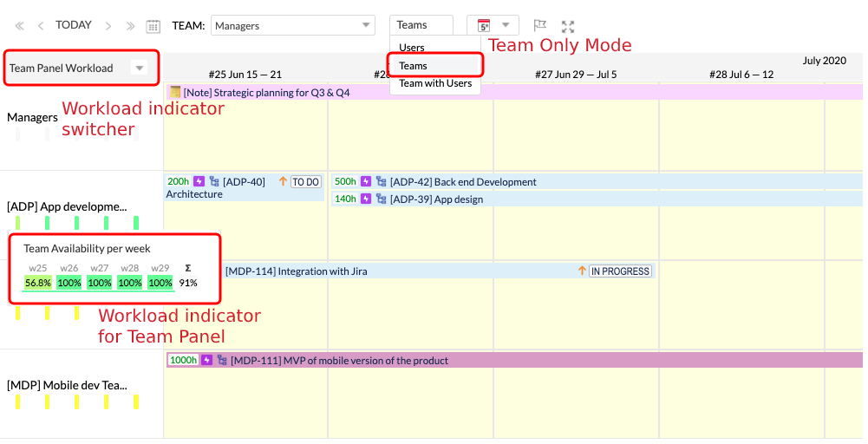
Task: Click the 56.8% availability cell for w25
Action: coord(38,283)
